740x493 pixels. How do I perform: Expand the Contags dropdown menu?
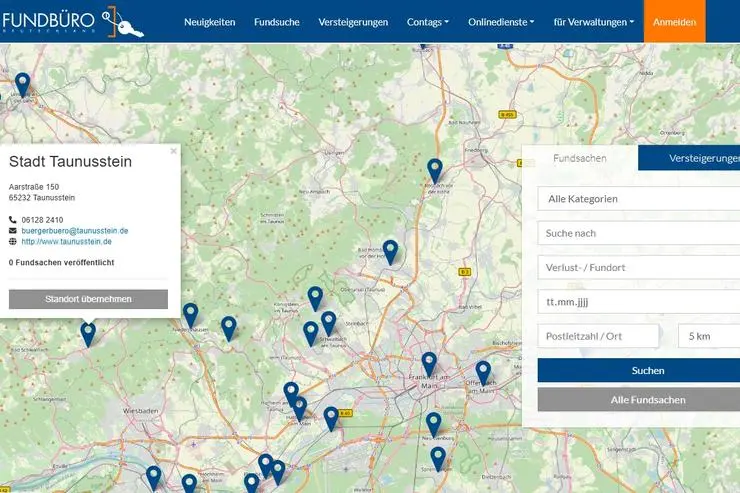pos(427,21)
